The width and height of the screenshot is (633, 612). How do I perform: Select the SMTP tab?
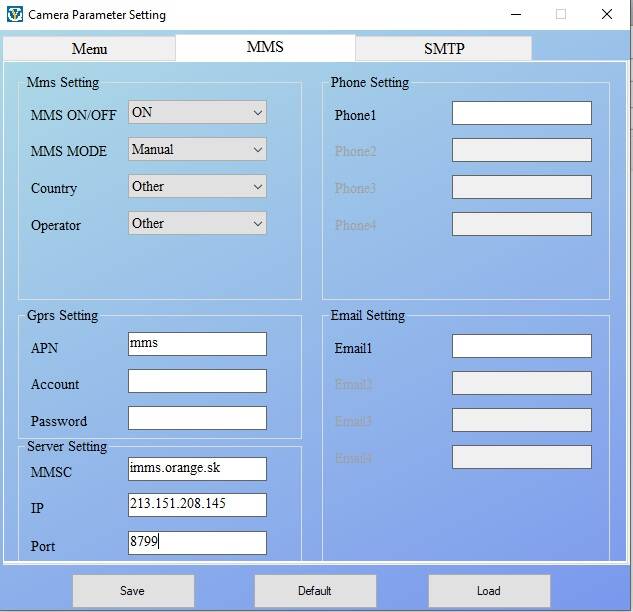(443, 49)
